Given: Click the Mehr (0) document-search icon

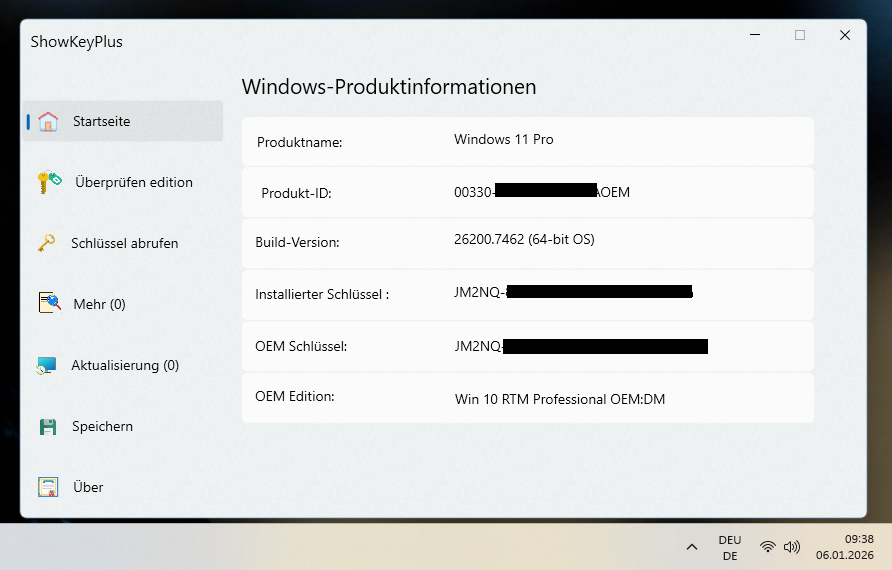Looking at the screenshot, I should (49, 303).
